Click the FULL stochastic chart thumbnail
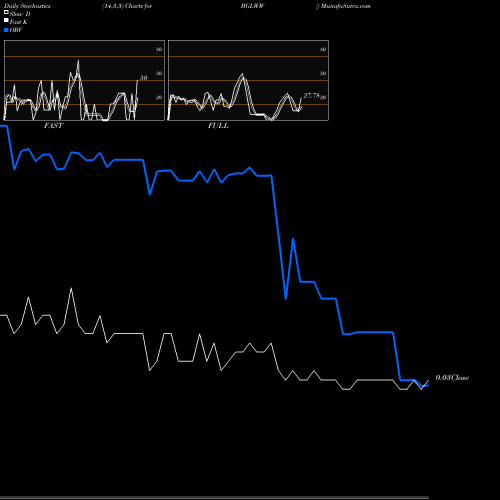 click(248, 80)
